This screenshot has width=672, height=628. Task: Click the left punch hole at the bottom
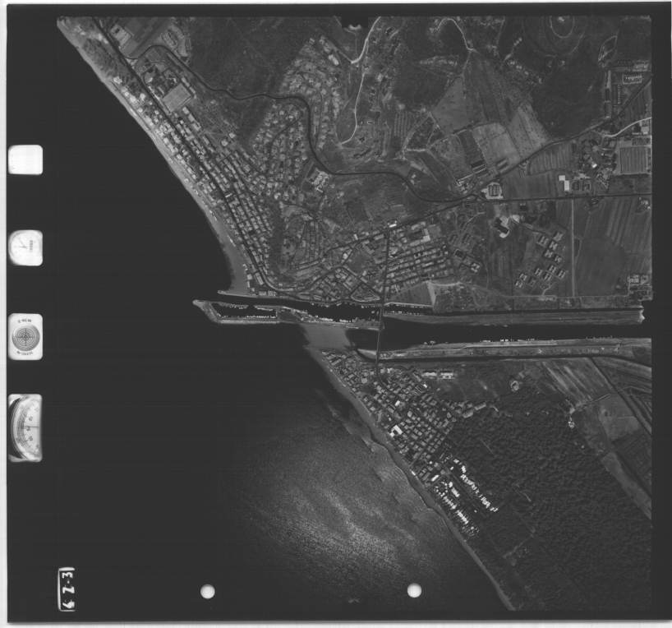tap(208, 591)
